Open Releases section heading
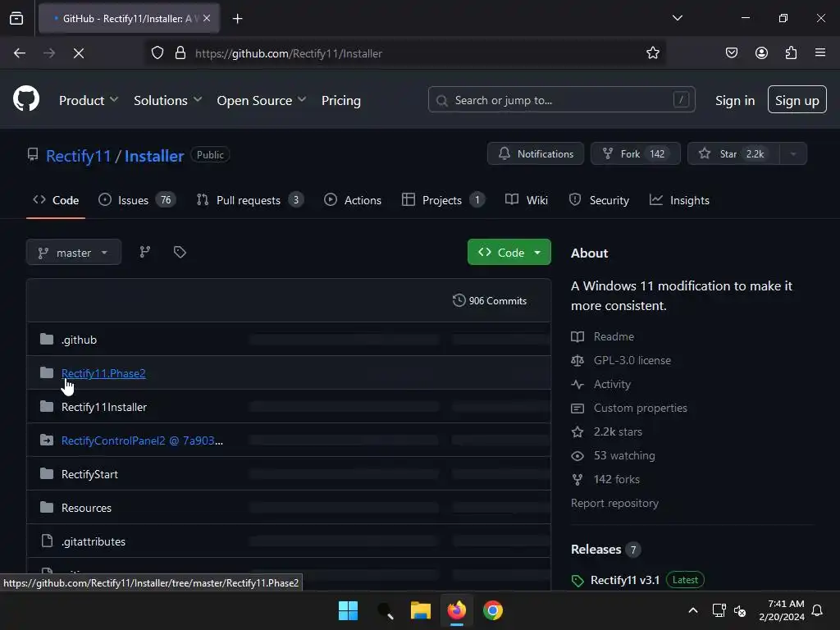The width and height of the screenshot is (840, 630). point(605,549)
